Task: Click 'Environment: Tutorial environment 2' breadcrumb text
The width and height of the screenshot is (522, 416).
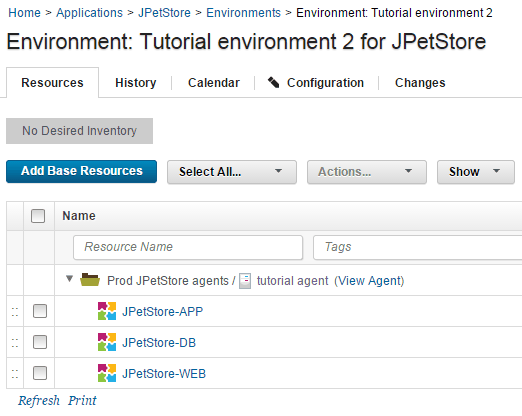Action: [394, 13]
